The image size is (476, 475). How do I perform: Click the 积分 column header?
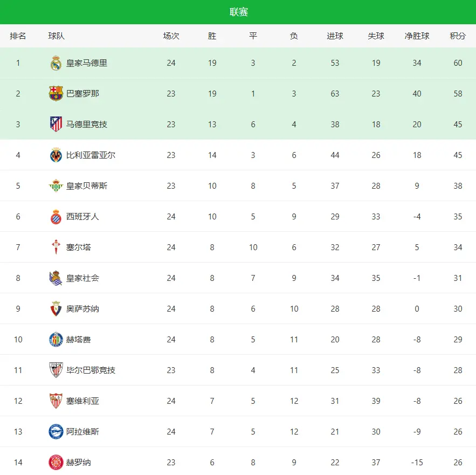(458, 36)
